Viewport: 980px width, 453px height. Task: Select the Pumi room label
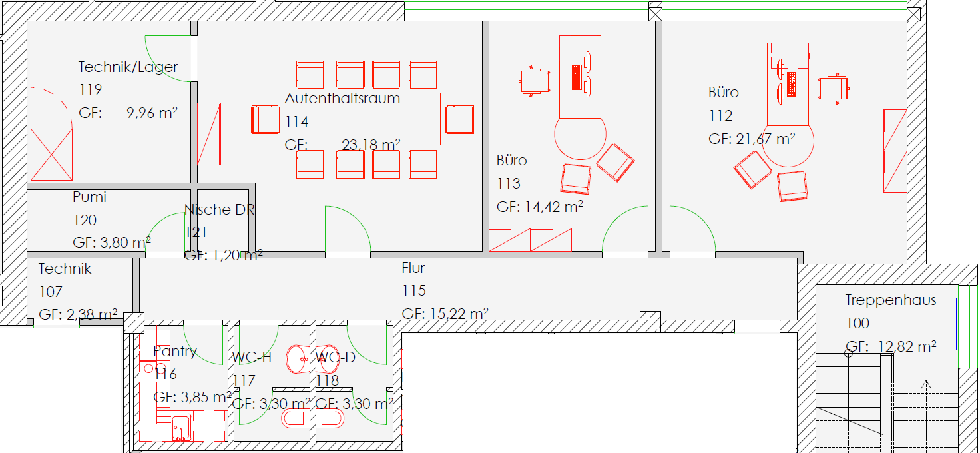[x=89, y=197]
